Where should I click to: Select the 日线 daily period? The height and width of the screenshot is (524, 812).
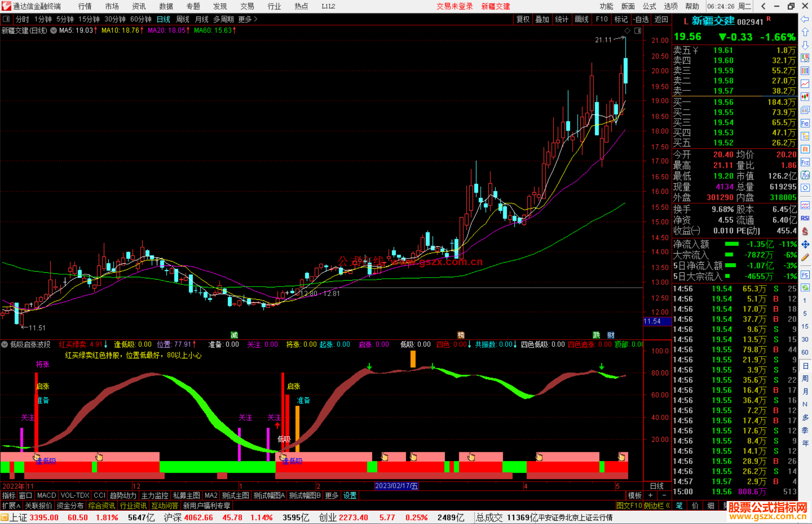tap(163, 19)
